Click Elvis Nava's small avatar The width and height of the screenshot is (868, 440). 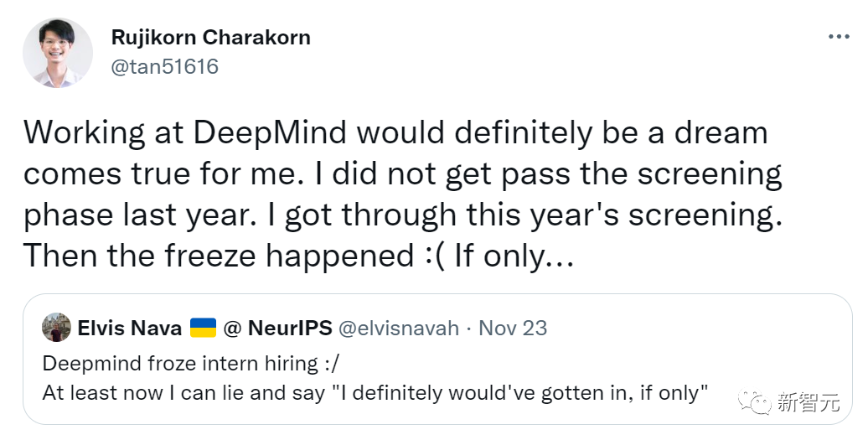pos(56,328)
